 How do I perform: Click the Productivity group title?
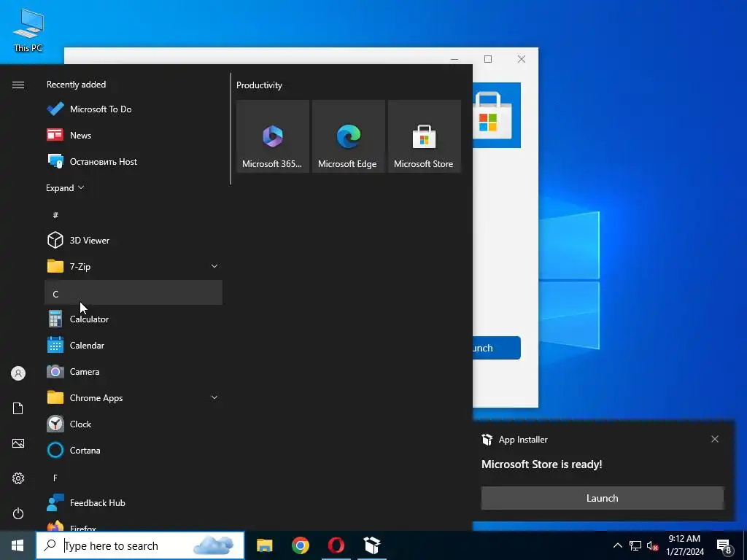click(259, 85)
